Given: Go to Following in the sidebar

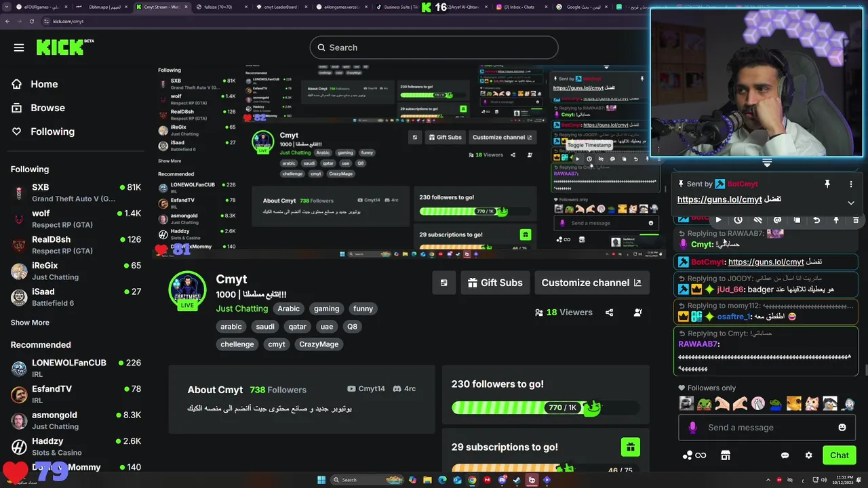Looking at the screenshot, I should [x=43, y=131].
